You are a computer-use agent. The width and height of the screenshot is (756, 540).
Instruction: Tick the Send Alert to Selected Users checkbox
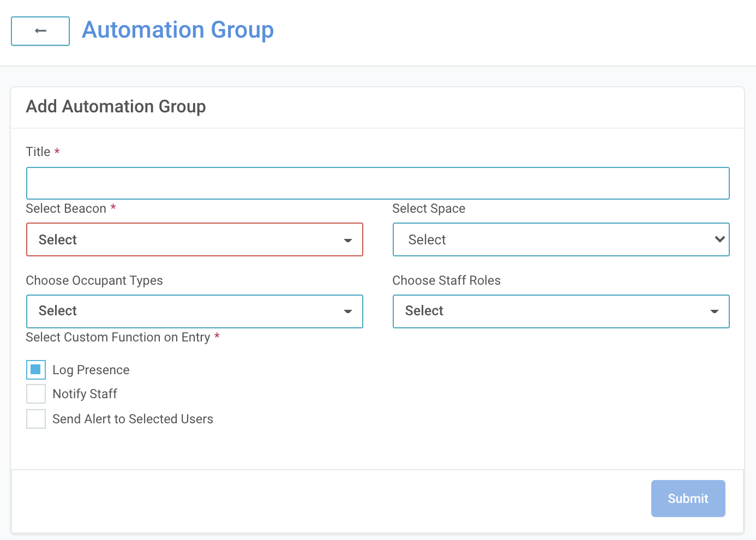tap(36, 419)
